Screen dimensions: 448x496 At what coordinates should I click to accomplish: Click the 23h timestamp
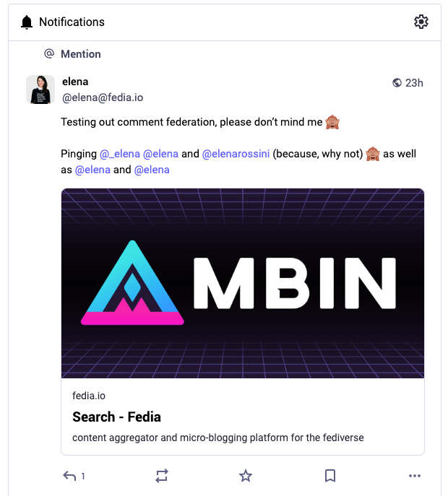coord(414,83)
